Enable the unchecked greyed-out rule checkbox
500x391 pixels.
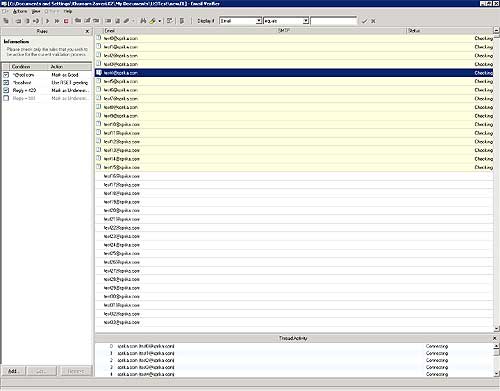point(6,98)
